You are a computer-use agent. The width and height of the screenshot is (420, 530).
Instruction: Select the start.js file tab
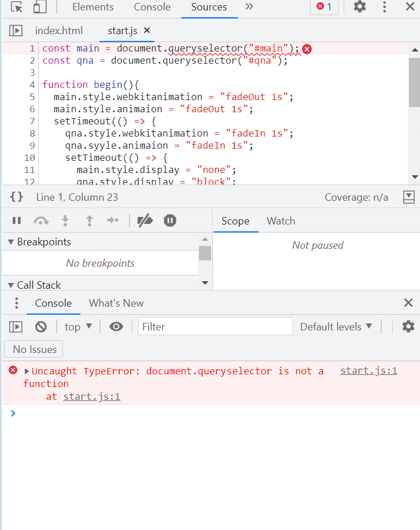coord(122,31)
